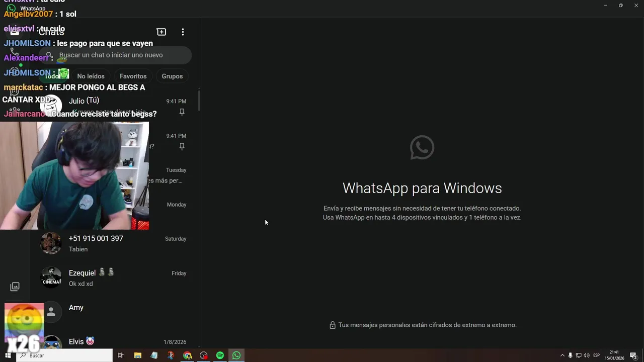Select the Todos filter tab
The image size is (644, 362).
53,76
